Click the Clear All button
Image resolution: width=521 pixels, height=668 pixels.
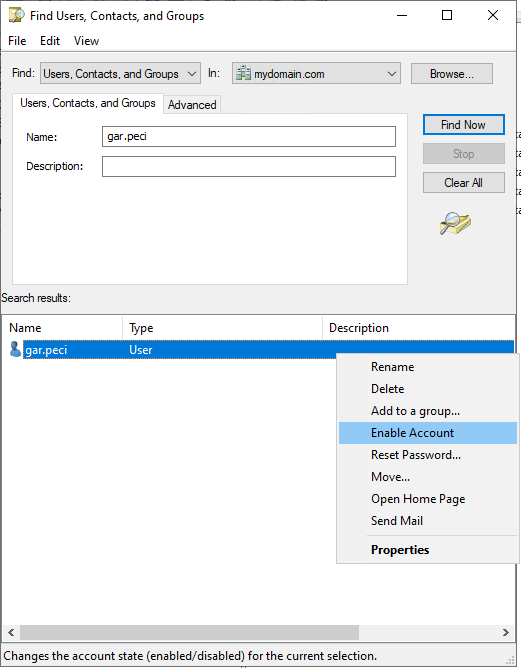pos(463,183)
